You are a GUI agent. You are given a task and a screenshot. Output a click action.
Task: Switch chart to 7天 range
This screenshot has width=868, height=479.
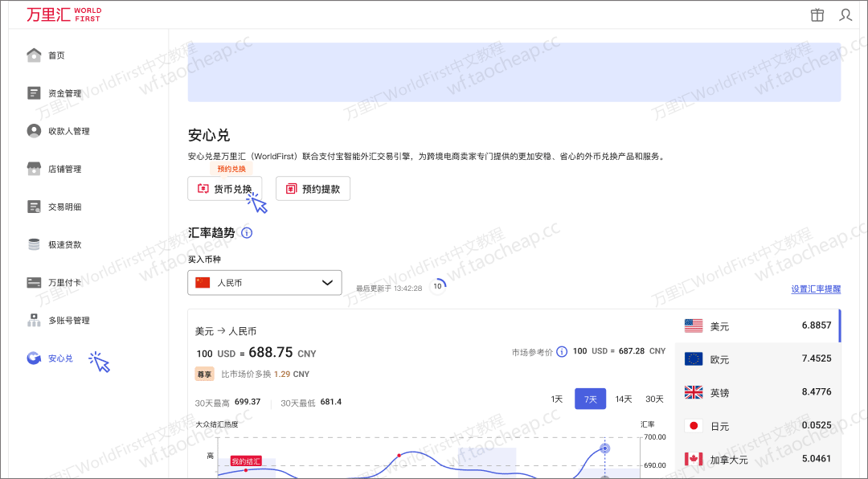pyautogui.click(x=590, y=399)
